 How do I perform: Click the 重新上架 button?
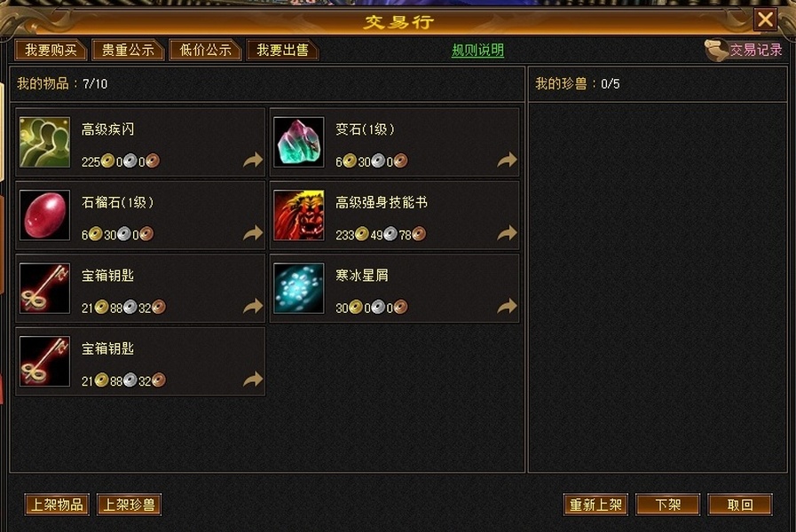[595, 505]
